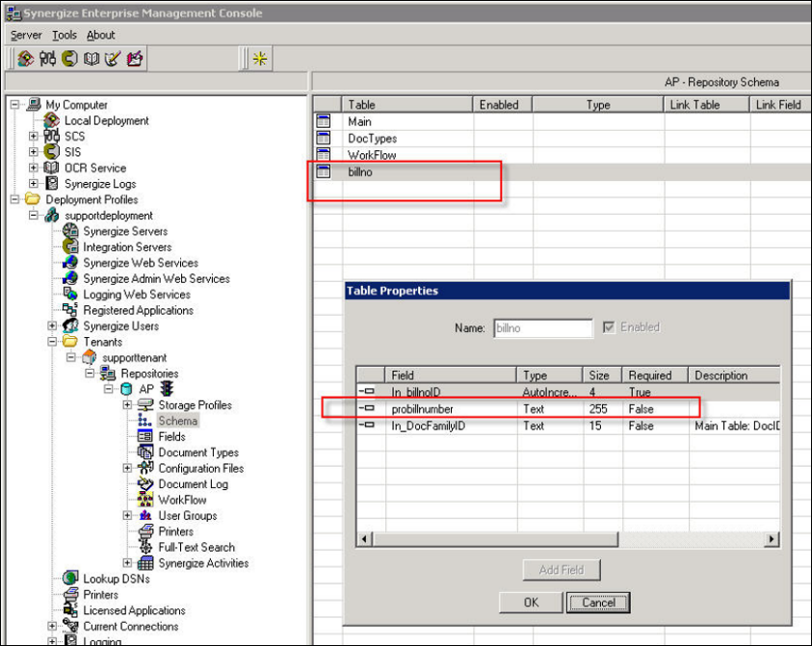812x646 pixels.
Task: Click the horizontal scrollbar right arrow
Action: pyautogui.click(x=772, y=539)
